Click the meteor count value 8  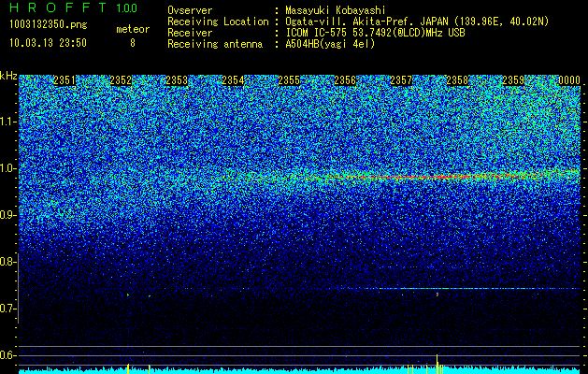(133, 43)
